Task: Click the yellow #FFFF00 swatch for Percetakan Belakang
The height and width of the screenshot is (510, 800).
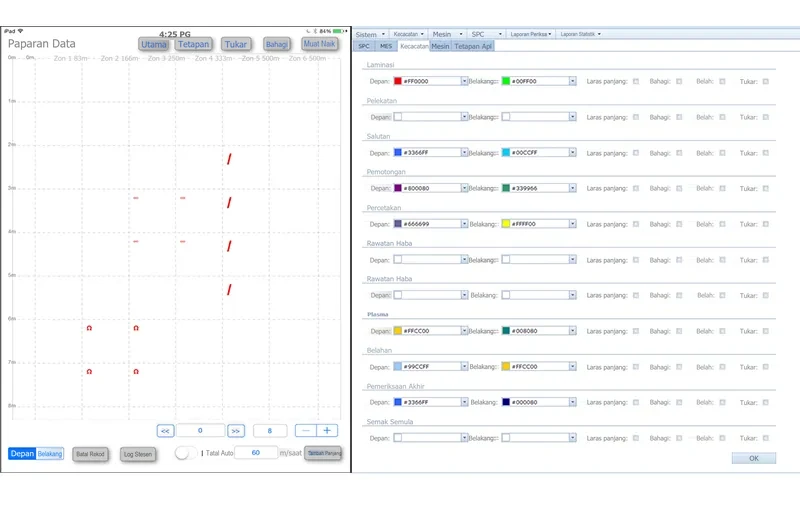Action: pos(506,224)
